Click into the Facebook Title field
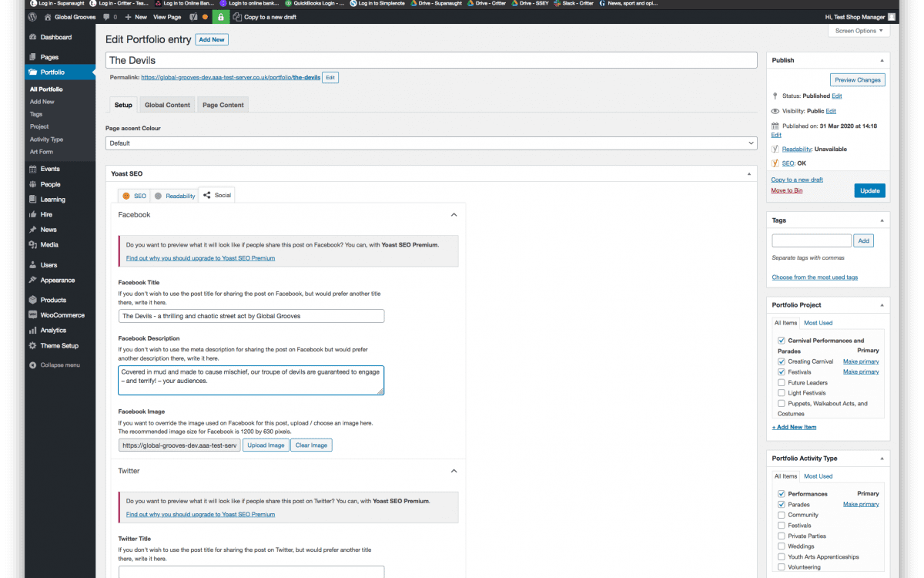Screen dimensions: 924x578 251,316
